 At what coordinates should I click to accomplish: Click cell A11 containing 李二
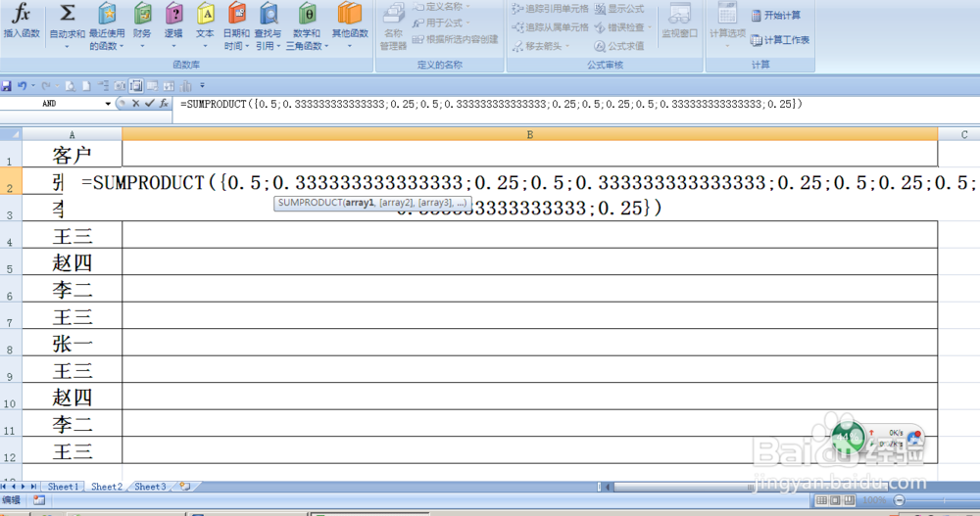click(72, 424)
